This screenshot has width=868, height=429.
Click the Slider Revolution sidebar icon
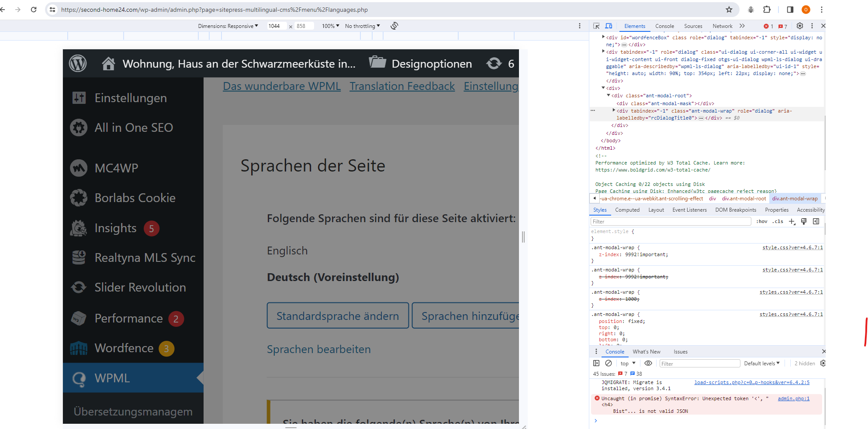tap(79, 287)
